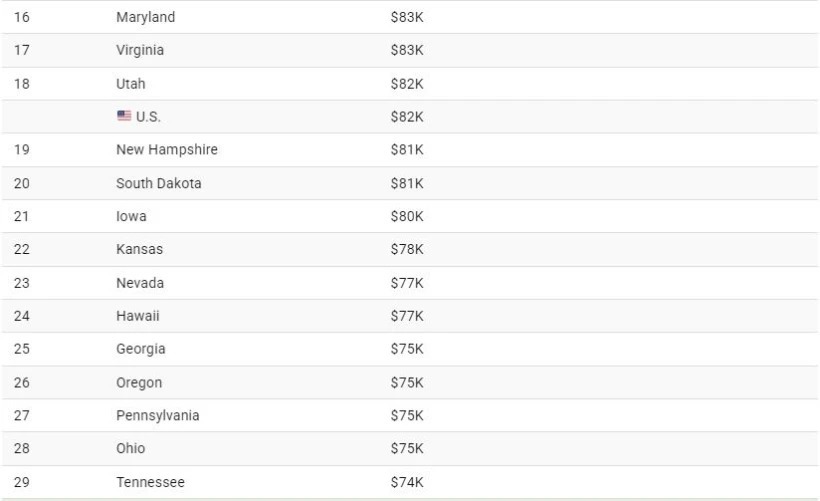Click the U.S. flag icon
Screen dimensions: 820x501
click(124, 116)
